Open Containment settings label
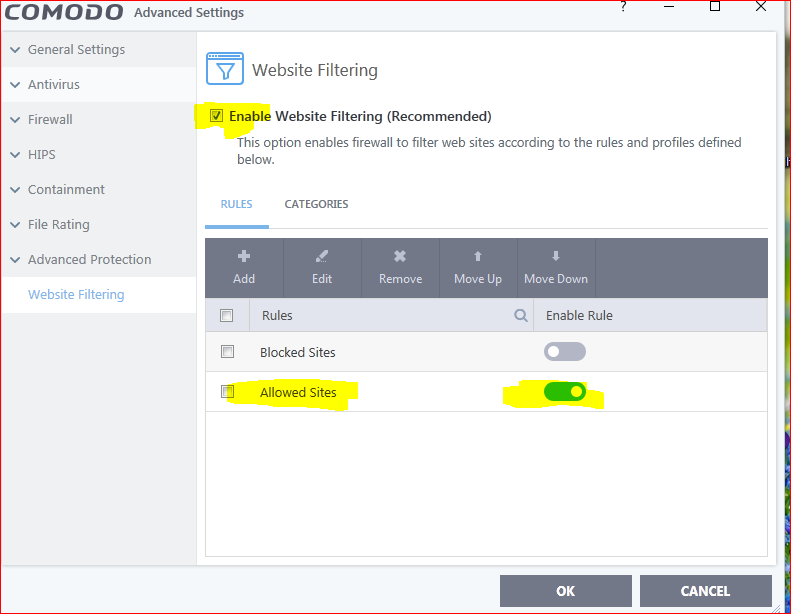Viewport: 791px width, 614px height. pyautogui.click(x=66, y=190)
